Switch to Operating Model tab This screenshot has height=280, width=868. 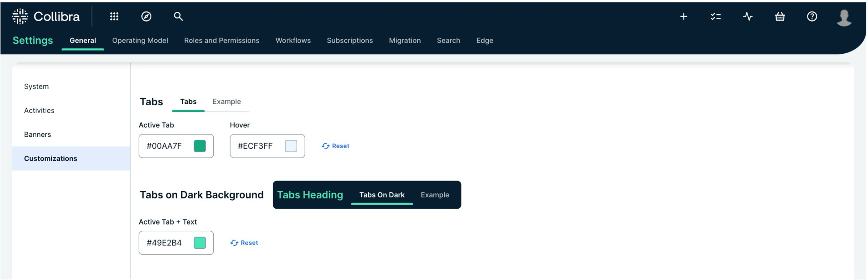[x=140, y=40]
